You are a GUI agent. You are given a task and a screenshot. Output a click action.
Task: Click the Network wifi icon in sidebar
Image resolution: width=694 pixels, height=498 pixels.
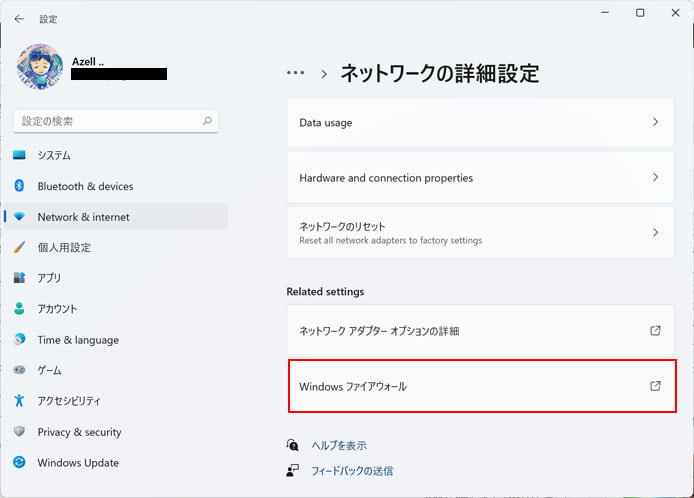(x=19, y=216)
